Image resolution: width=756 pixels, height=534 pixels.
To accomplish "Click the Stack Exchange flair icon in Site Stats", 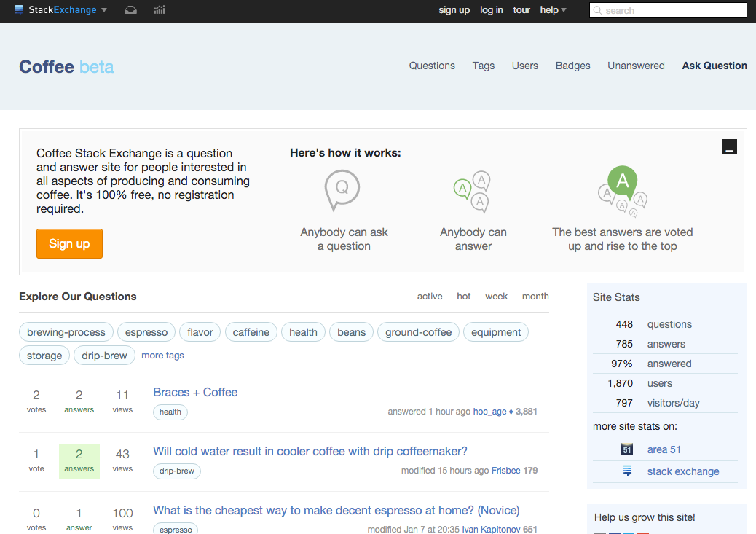I will point(627,471).
